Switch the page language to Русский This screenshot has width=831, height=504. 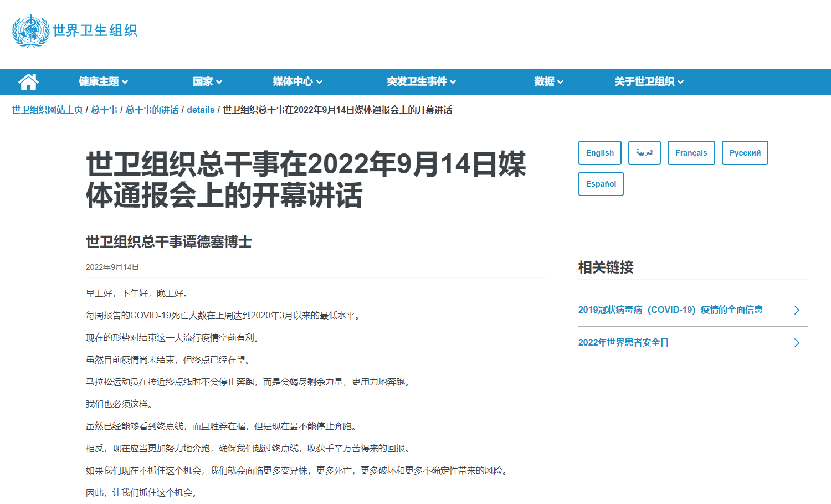click(745, 153)
